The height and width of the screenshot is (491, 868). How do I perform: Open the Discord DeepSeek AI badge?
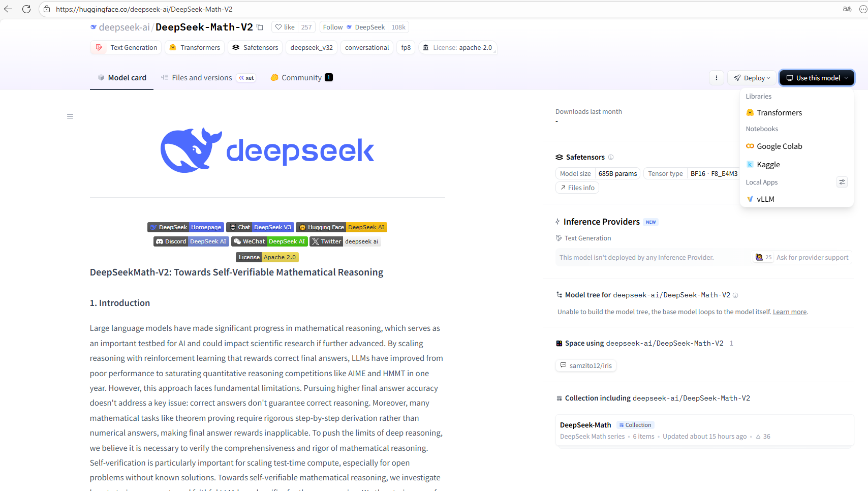pyautogui.click(x=191, y=241)
